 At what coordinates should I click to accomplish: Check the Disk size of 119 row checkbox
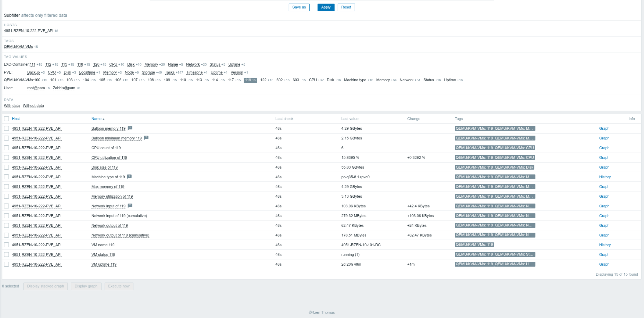point(6,167)
